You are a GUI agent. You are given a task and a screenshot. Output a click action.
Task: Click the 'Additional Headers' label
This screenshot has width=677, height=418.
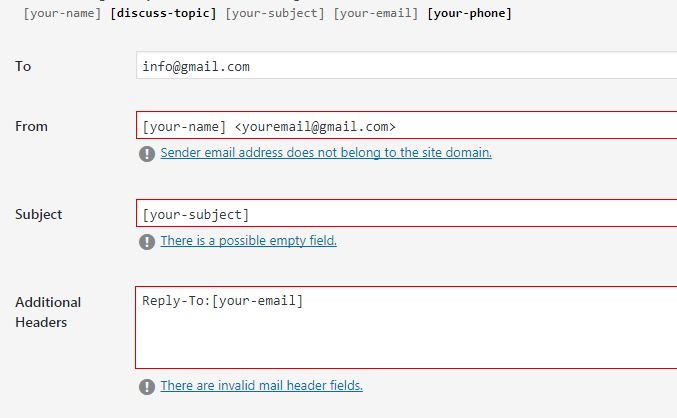48,312
